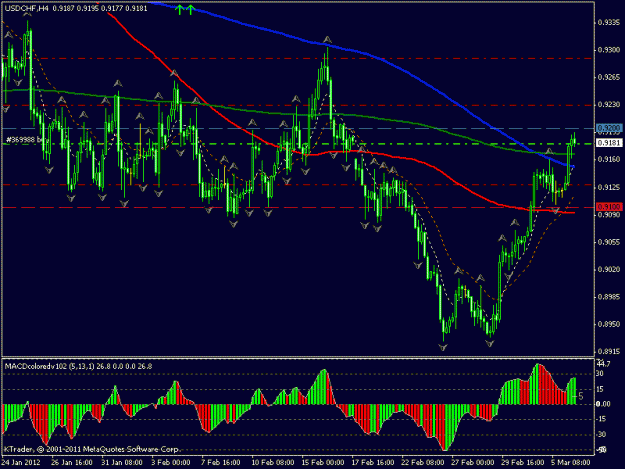Click the blue 0.9200 price level tag
The width and height of the screenshot is (625, 469).
pyautogui.click(x=609, y=128)
